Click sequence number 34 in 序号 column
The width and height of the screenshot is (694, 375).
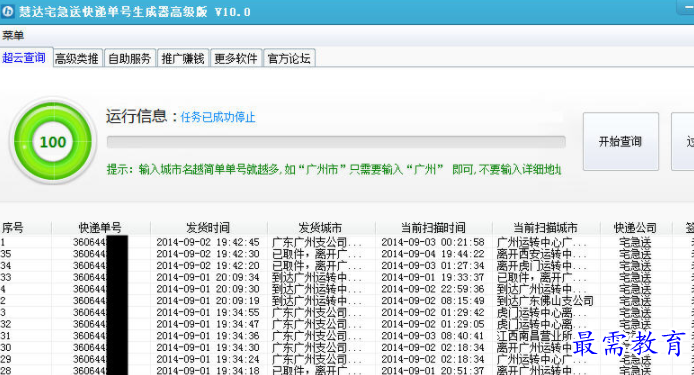point(6,266)
